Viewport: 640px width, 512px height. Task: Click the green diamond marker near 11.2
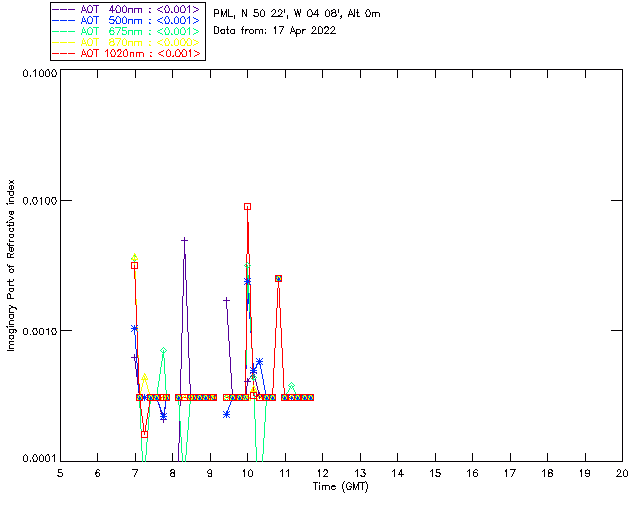tap(291, 385)
